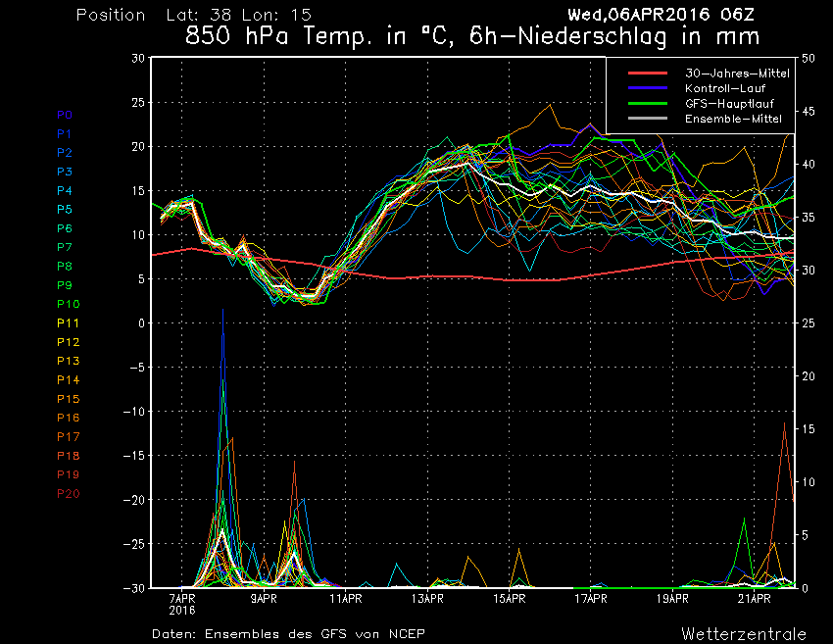The width and height of the screenshot is (833, 644).
Task: Click the P14 ensemble member label
Action: point(69,380)
